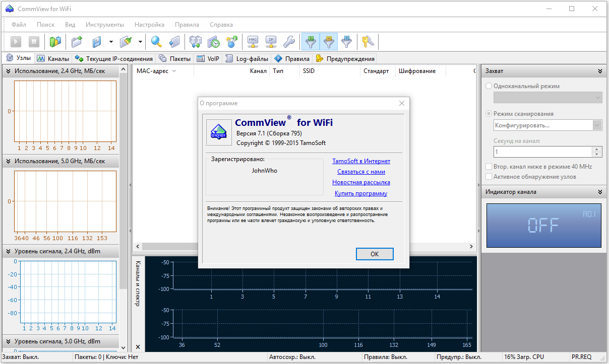Toggle the M packet filter funnel

328,42
